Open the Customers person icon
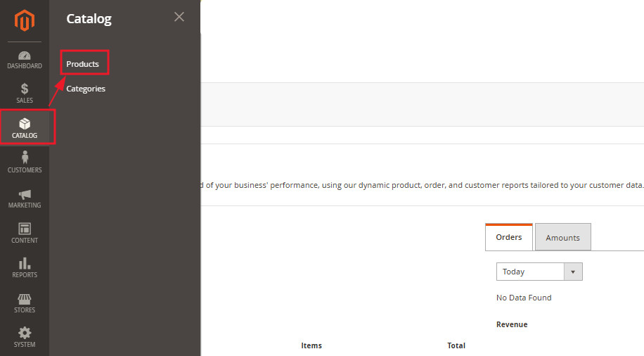This screenshot has height=356, width=644. pos(25,158)
